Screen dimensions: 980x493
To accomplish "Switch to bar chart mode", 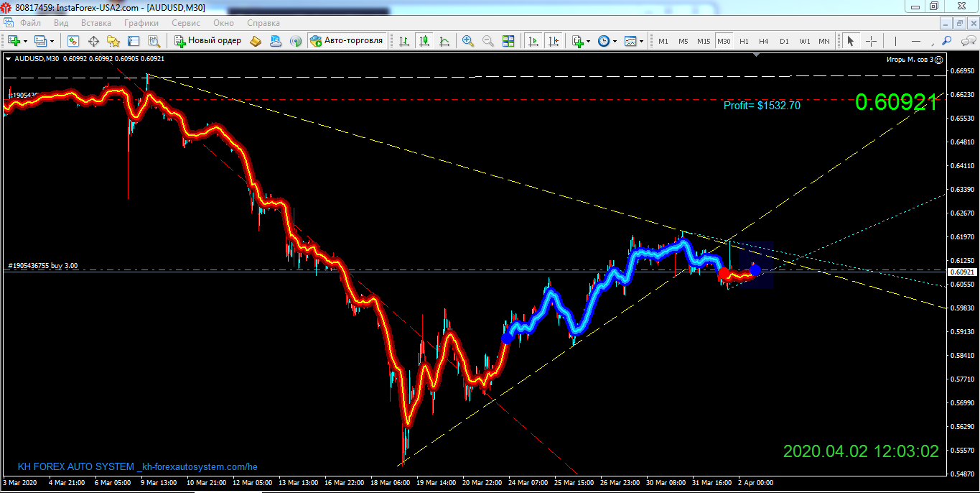I will (x=405, y=41).
